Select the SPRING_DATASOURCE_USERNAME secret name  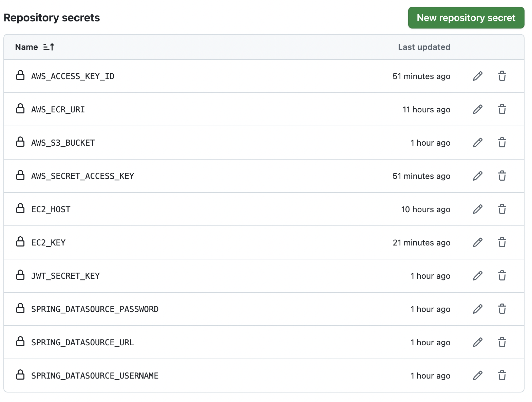95,376
